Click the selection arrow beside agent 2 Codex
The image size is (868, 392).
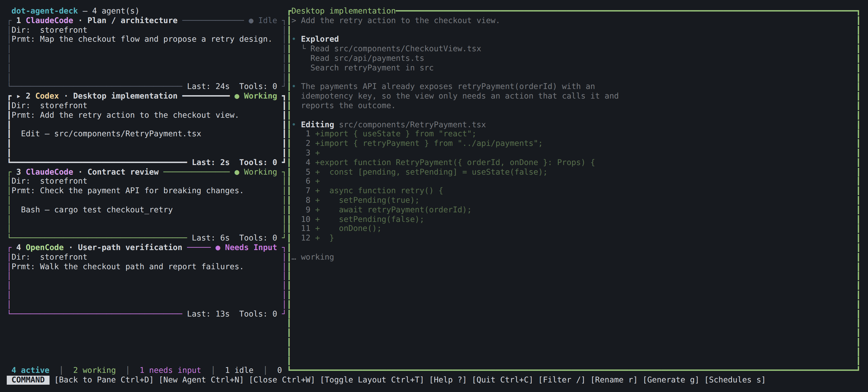[x=19, y=96]
